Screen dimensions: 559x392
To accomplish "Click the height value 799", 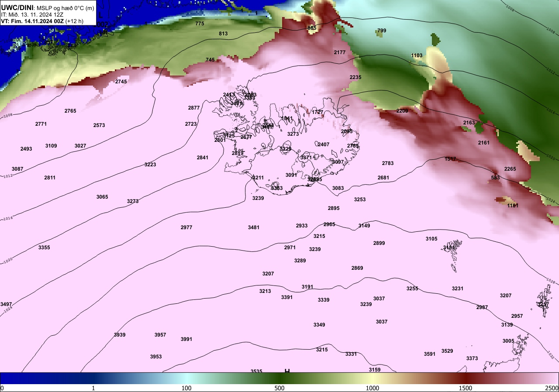I will (x=382, y=31).
